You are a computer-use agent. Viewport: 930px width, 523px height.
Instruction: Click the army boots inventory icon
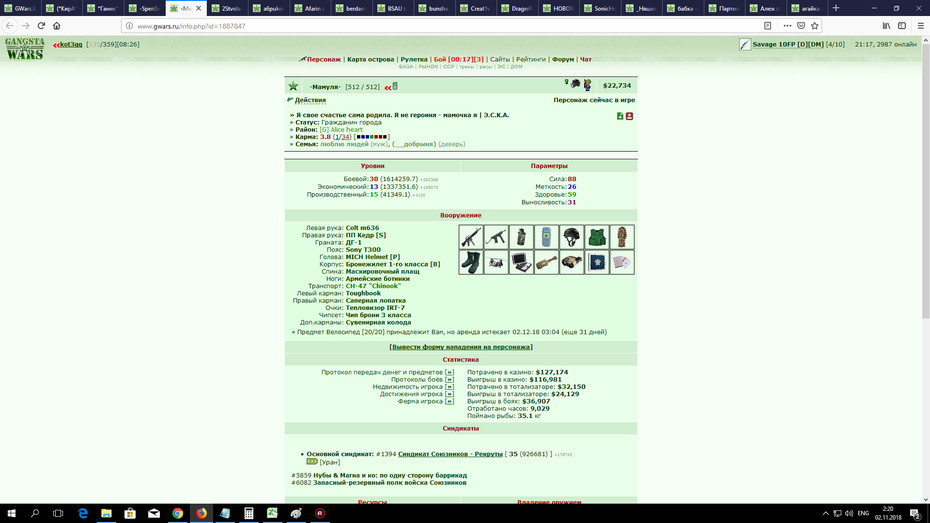[471, 262]
